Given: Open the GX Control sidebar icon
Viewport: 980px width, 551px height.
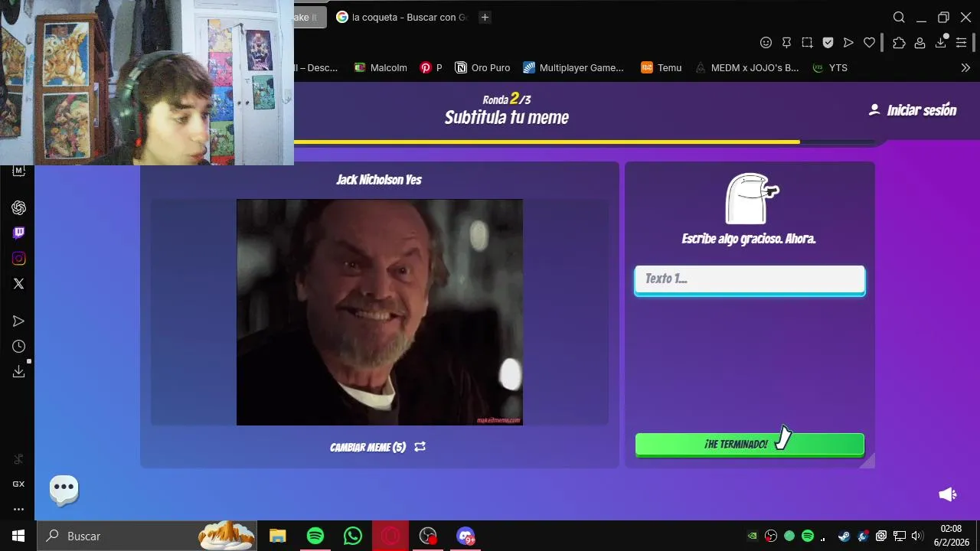Looking at the screenshot, I should click(x=19, y=484).
